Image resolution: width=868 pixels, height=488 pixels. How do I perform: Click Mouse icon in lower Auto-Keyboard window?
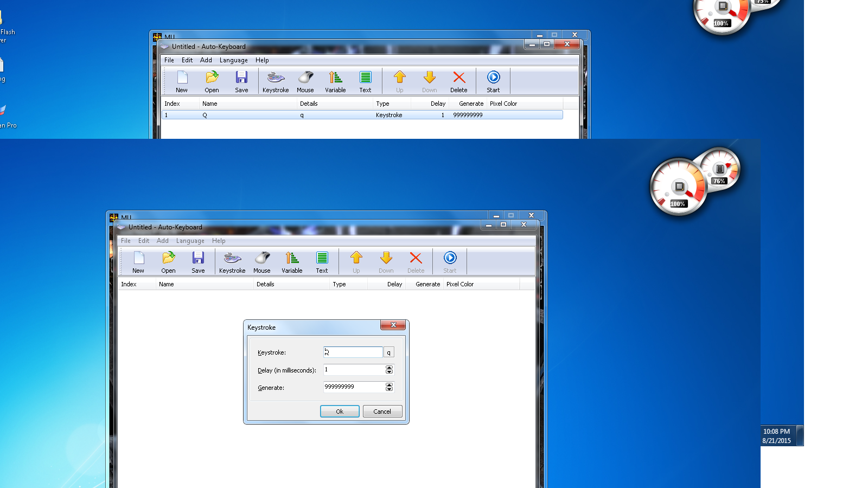(262, 262)
